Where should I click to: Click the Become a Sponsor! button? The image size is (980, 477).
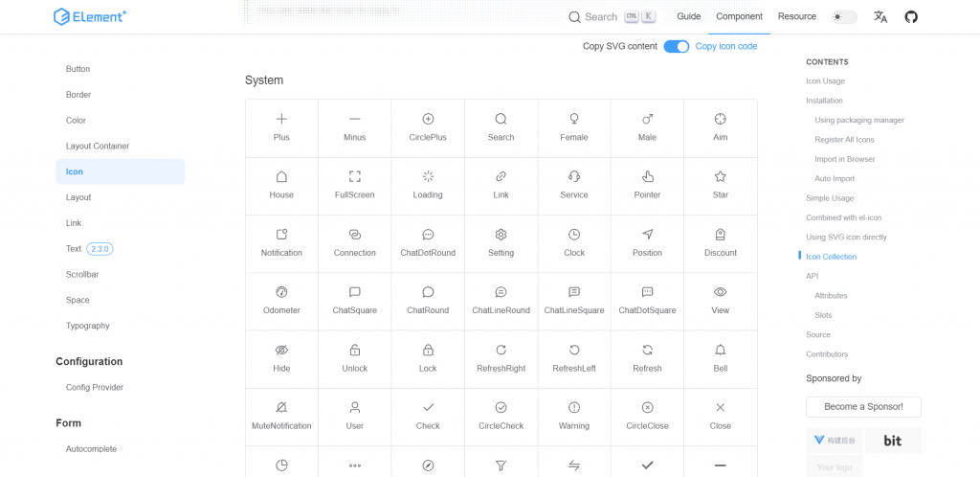pyautogui.click(x=863, y=407)
